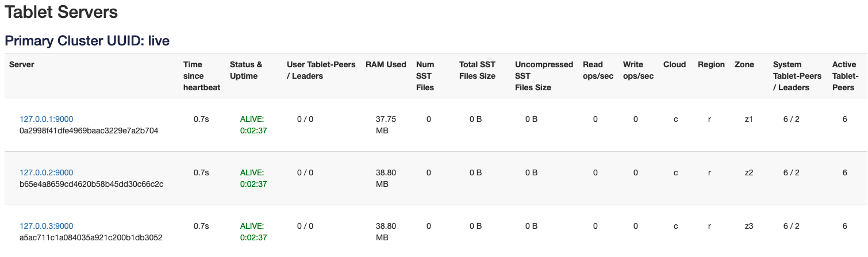Click the ALIVE status of server 127.0.0.3

click(252, 226)
